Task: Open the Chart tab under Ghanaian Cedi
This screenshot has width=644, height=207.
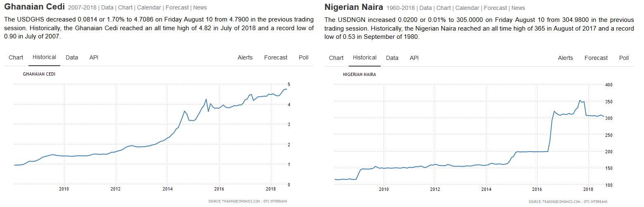Action: 16,57
